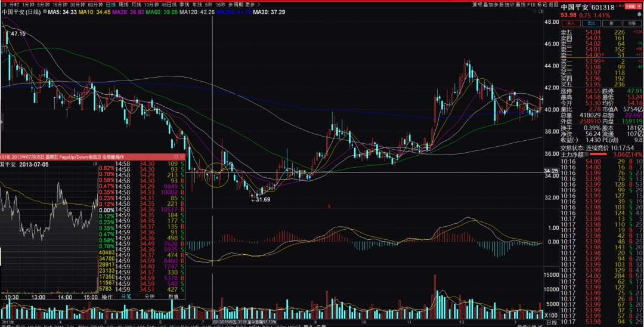
Task: Click the panel layout icon before 分时
Action: click(x=4, y=5)
